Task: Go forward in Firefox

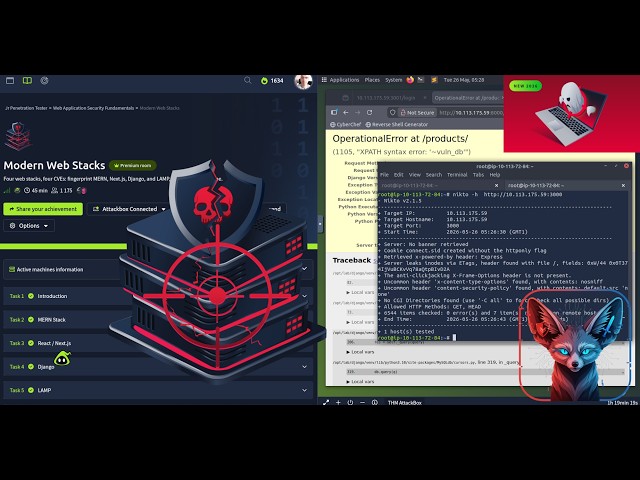Action: 358,112
